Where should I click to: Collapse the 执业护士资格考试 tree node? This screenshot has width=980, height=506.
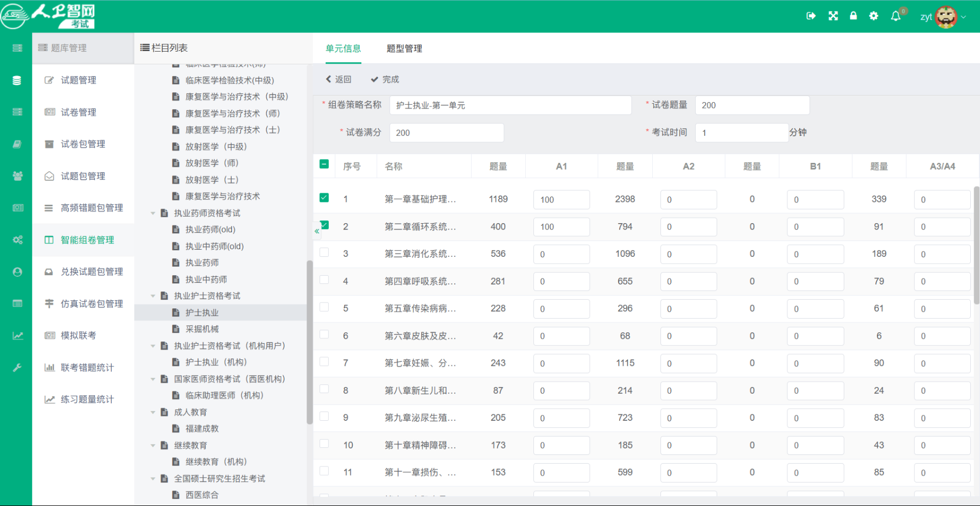pyautogui.click(x=152, y=295)
